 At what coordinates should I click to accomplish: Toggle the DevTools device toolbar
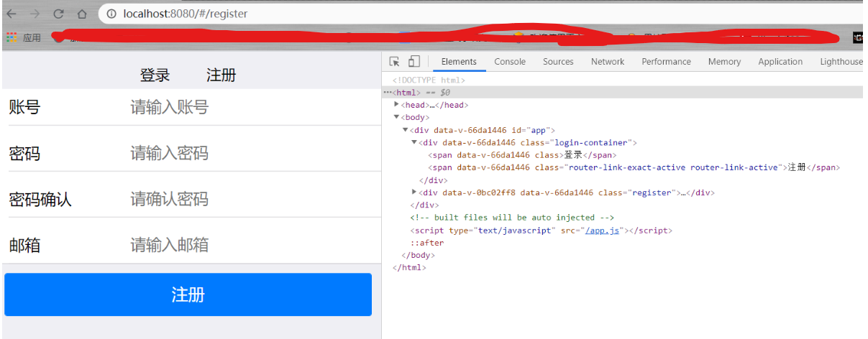(x=414, y=62)
